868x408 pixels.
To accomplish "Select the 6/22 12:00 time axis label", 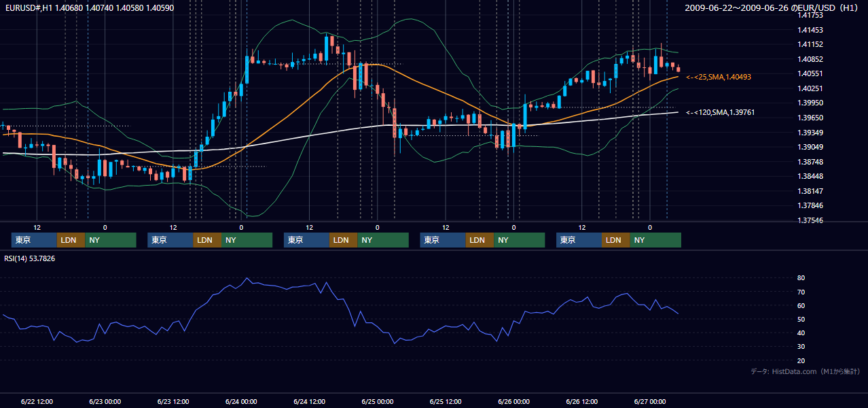I will tap(37, 401).
